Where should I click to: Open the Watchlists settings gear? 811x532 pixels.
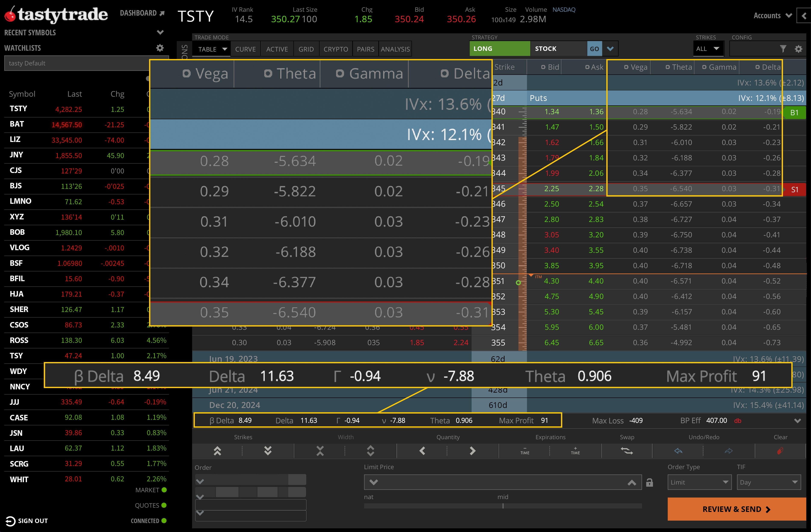click(160, 48)
